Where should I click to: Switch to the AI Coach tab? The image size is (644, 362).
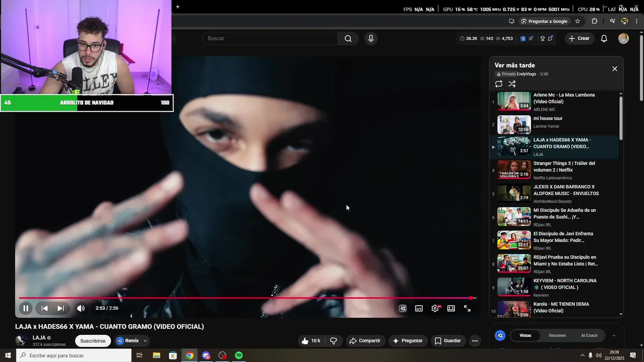[589, 335]
